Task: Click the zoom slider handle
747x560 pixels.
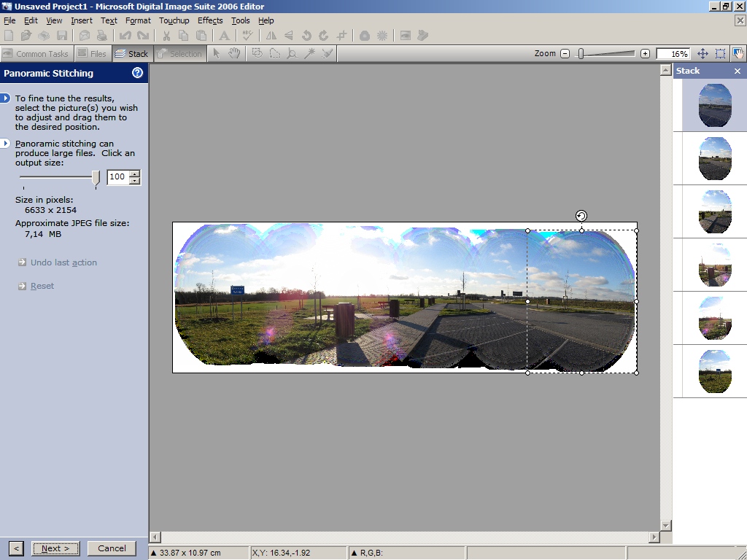Action: pos(581,54)
